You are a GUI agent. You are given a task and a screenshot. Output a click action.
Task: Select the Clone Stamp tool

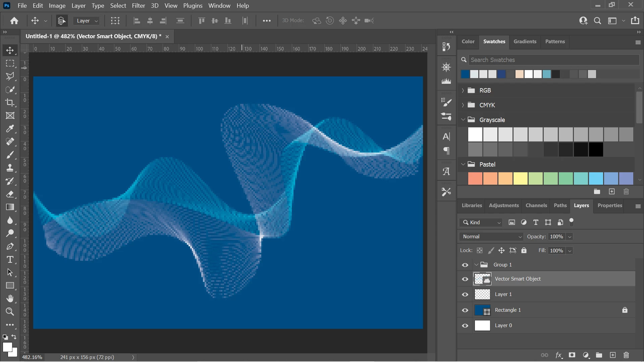[x=10, y=168]
